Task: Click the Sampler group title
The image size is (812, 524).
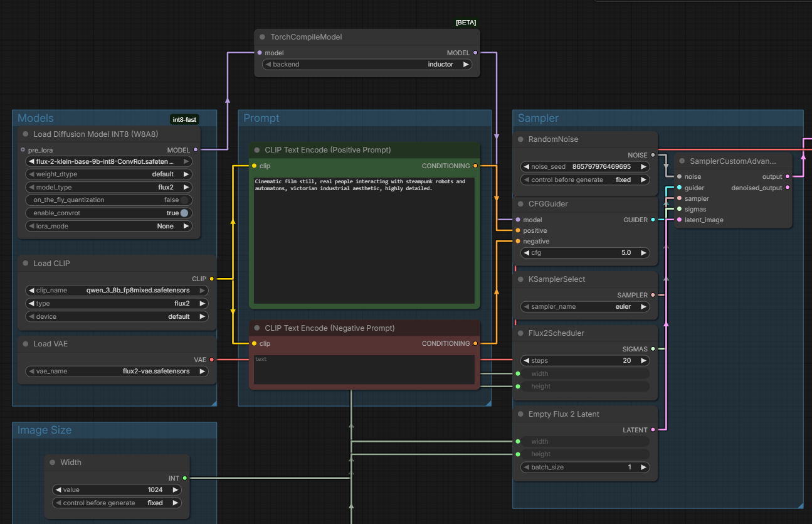Action: pos(538,119)
